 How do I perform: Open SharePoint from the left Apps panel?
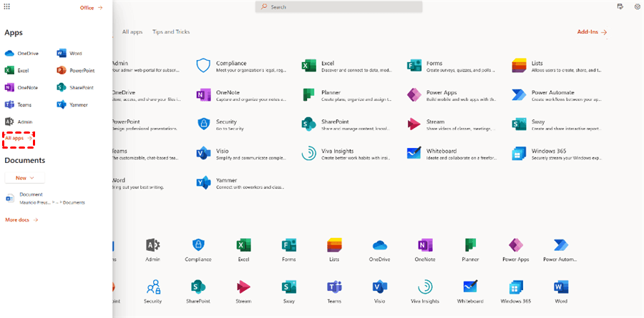75,87
